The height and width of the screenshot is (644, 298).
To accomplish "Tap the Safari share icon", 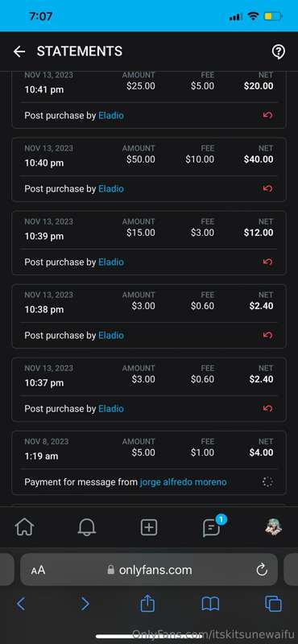I will (147, 603).
